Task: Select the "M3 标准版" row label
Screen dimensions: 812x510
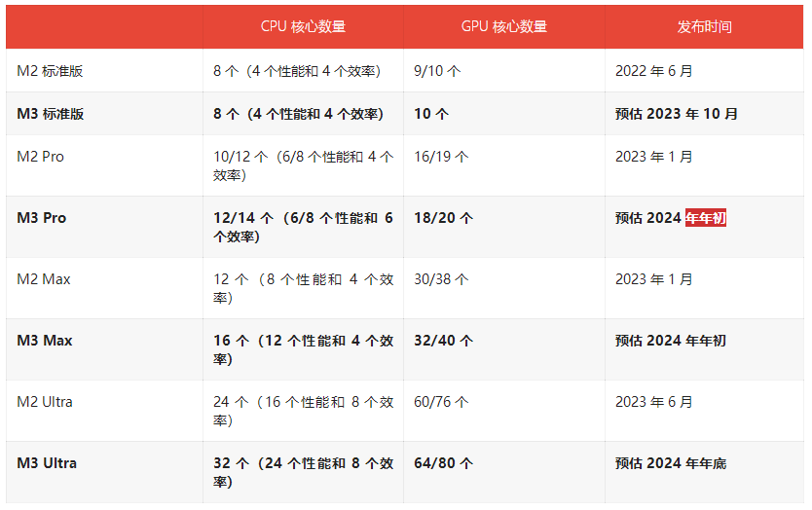Action: tap(51, 114)
